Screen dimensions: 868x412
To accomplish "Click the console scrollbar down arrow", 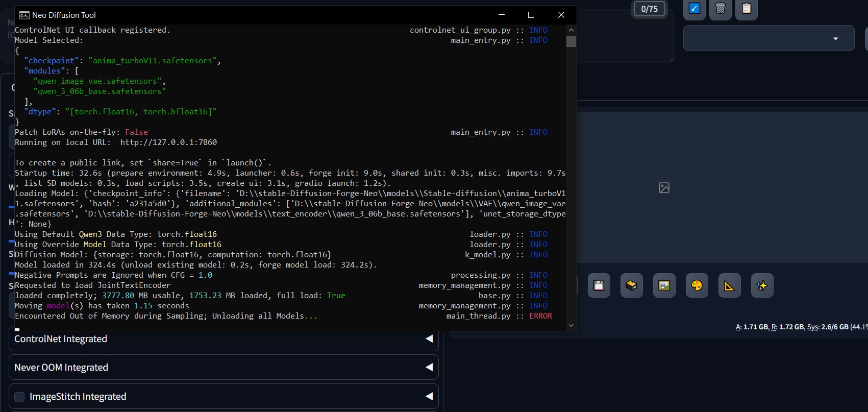I will click(x=571, y=325).
